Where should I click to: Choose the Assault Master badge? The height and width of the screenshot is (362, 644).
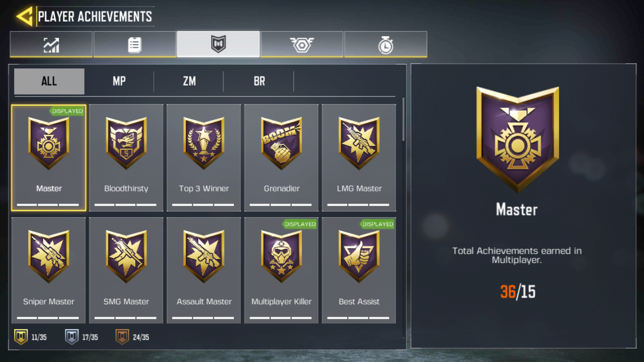[x=204, y=270]
